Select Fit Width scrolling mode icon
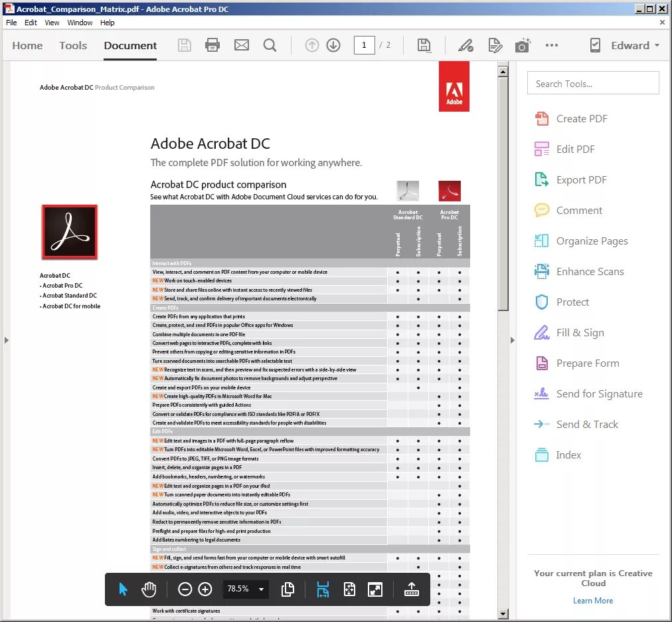Image resolution: width=672 pixels, height=622 pixels. pos(323,589)
